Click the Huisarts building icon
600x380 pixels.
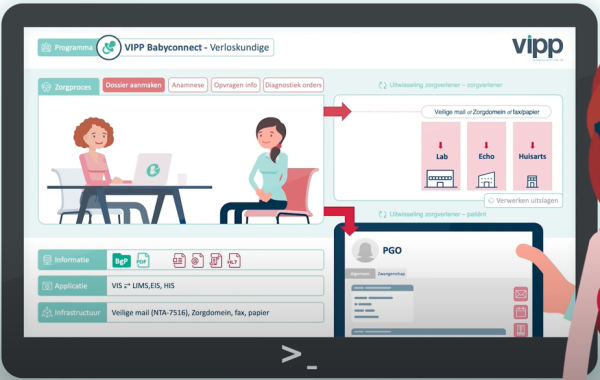tap(532, 181)
